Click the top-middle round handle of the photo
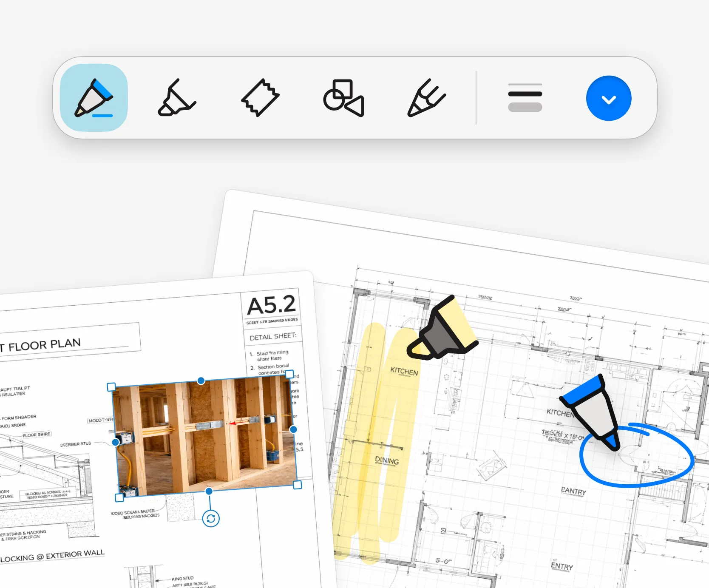709x588 pixels. [201, 381]
